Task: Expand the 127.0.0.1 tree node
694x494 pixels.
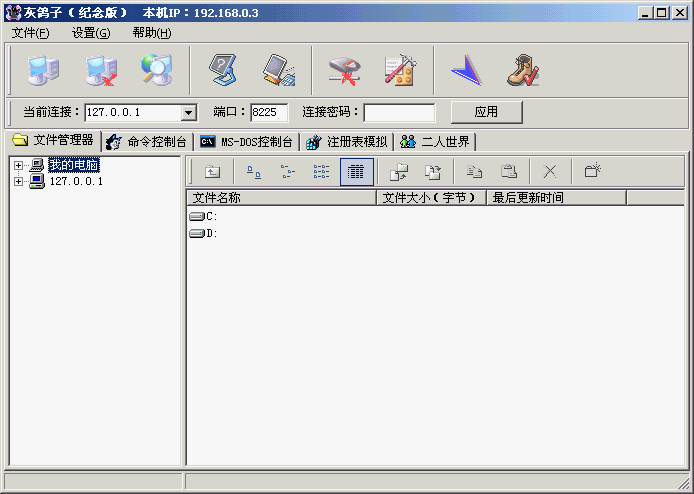Action: pyautogui.click(x=18, y=181)
